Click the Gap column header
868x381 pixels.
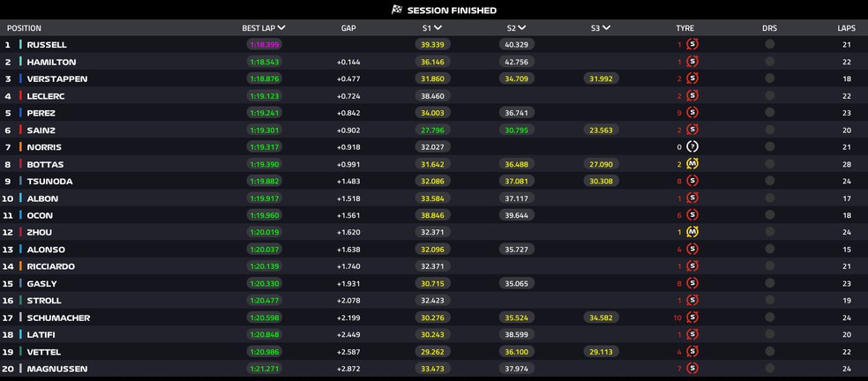click(348, 28)
